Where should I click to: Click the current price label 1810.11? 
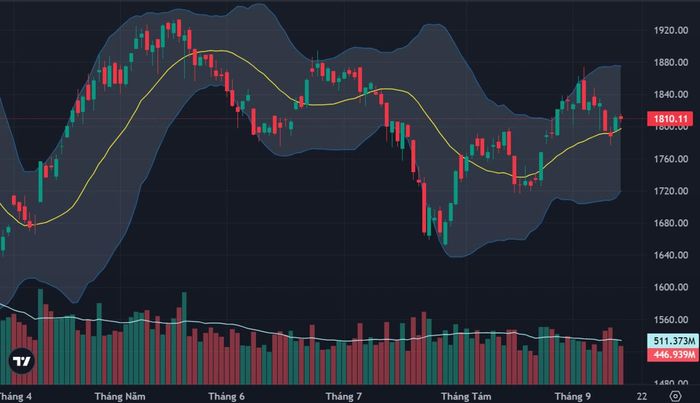pos(671,119)
